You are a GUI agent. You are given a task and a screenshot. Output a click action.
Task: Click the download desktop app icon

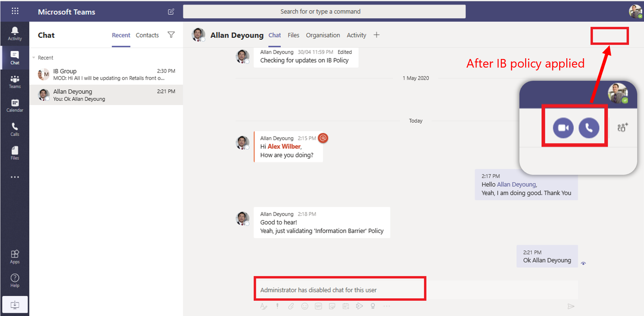click(x=15, y=305)
